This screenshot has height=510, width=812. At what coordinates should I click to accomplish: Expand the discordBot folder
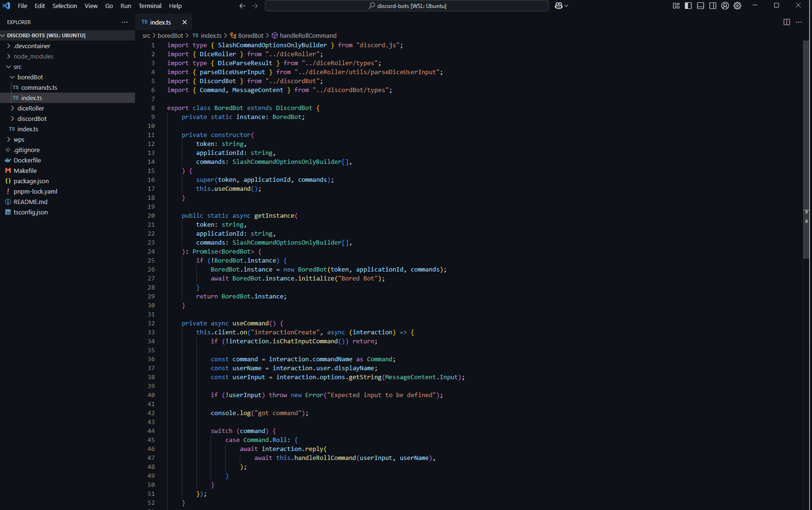coord(68,119)
